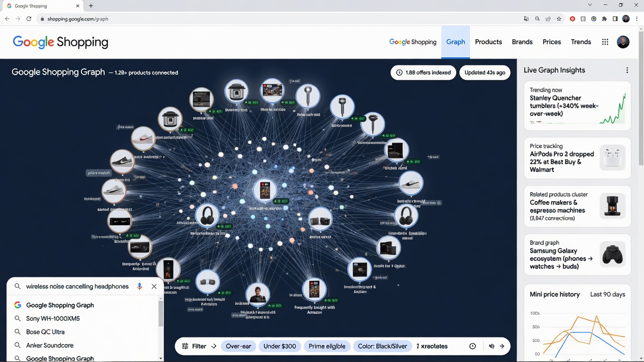The image size is (644, 362).
Task: Click the 1.8B offers indexed button
Action: tap(423, 72)
